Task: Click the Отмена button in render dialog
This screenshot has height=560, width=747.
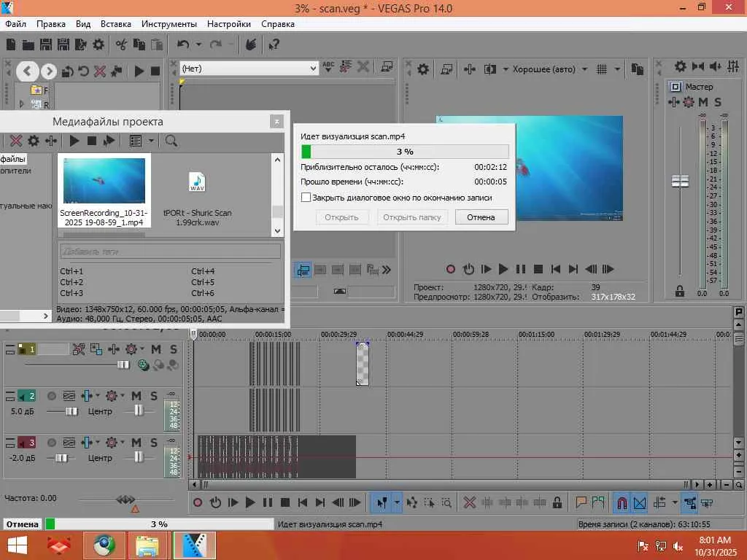Action: pyautogui.click(x=481, y=217)
